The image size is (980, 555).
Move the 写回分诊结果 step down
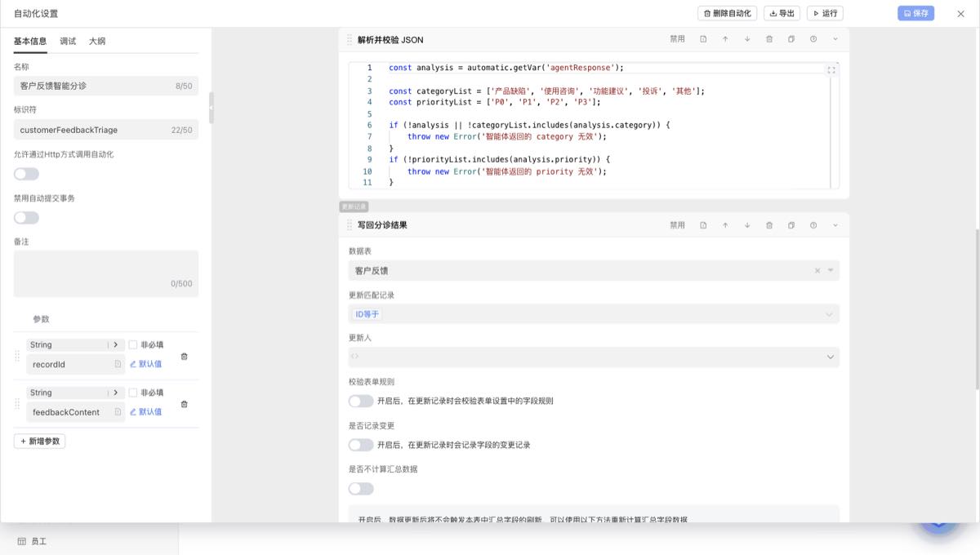pyautogui.click(x=747, y=225)
